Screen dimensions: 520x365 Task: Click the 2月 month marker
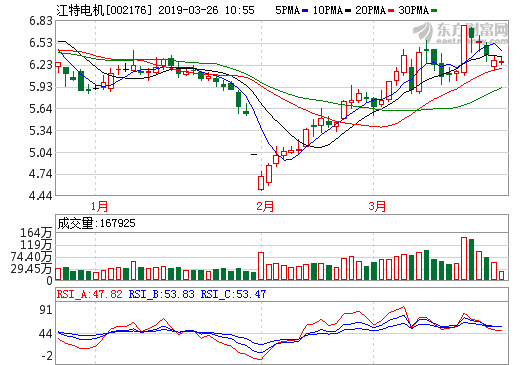(x=265, y=206)
